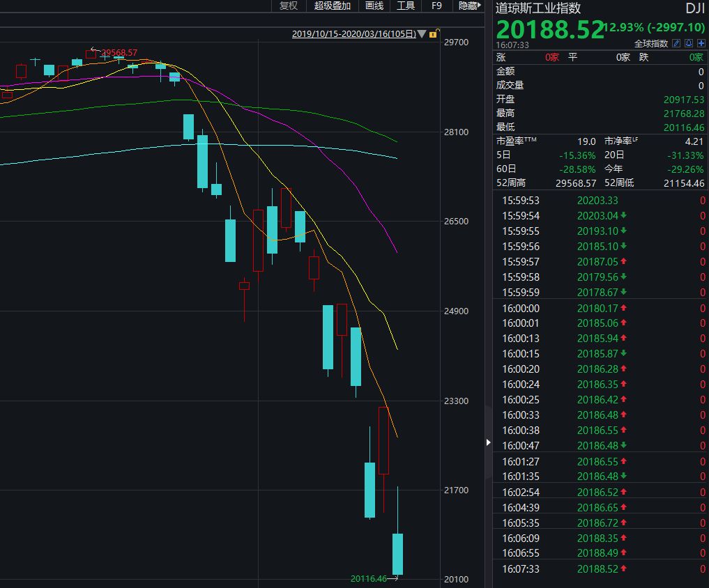This screenshot has width=709, height=588.
Task: Select the 最低 value 20116.46
Action: point(684,127)
